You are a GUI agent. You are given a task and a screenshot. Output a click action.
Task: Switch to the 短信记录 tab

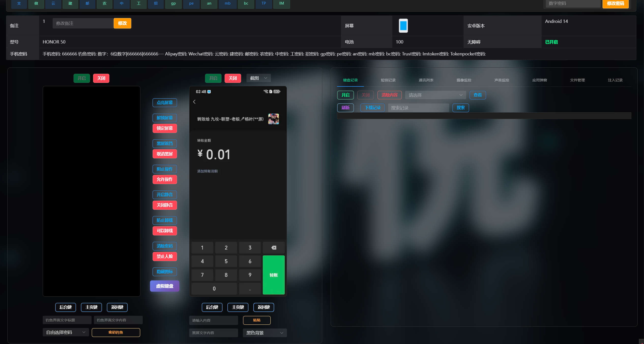coord(388,80)
